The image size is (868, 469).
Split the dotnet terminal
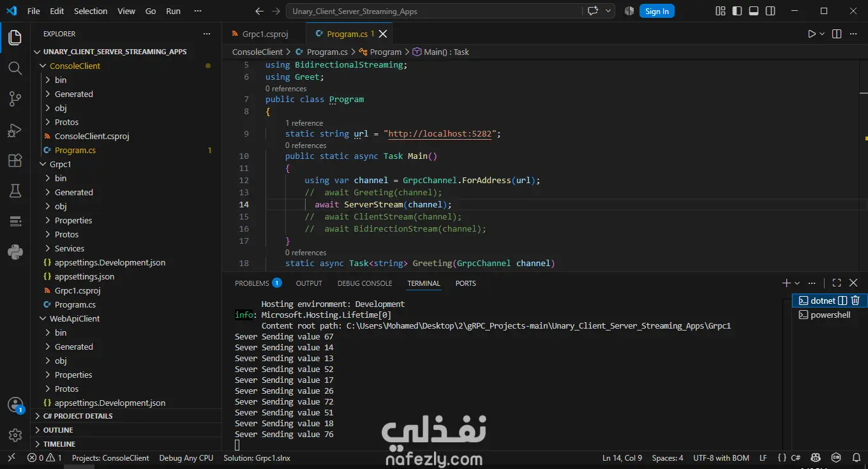[x=842, y=301]
